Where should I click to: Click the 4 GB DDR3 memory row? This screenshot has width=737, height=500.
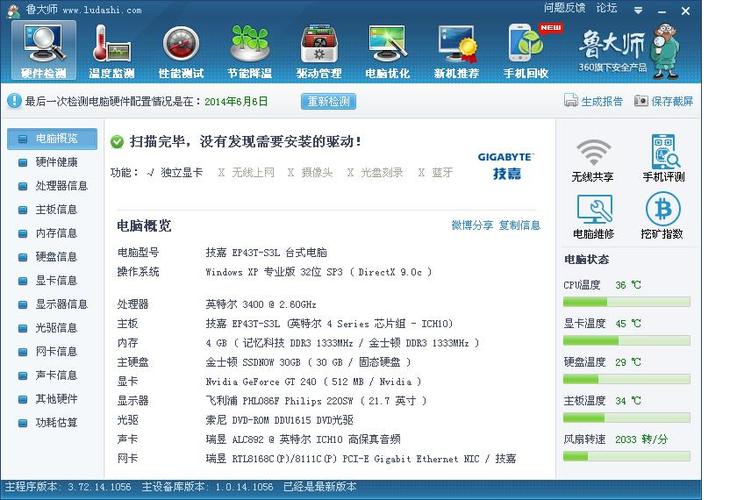point(298,343)
